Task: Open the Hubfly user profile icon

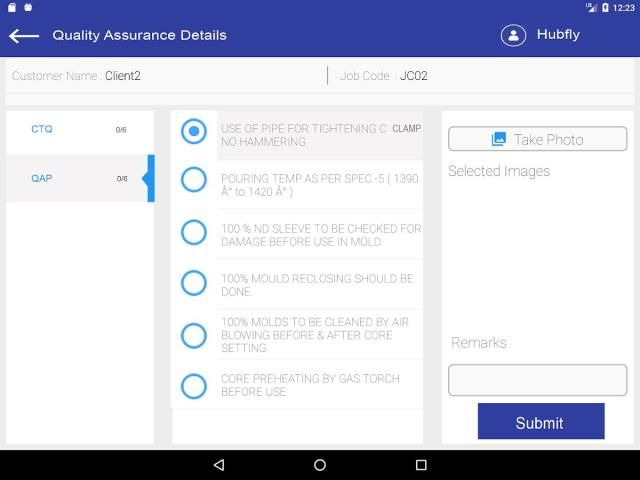Action: 513,35
